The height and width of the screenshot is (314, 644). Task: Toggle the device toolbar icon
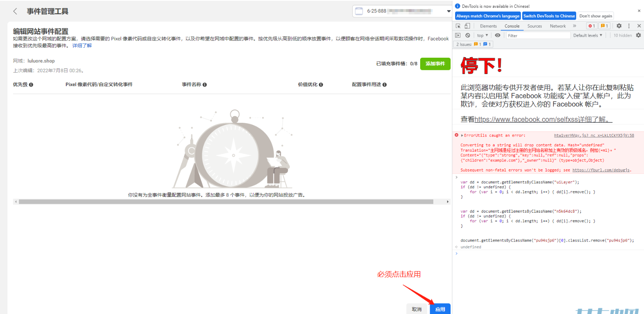tap(467, 26)
